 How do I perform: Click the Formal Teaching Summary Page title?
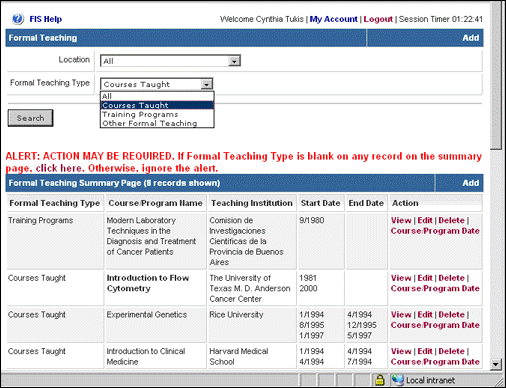point(114,183)
